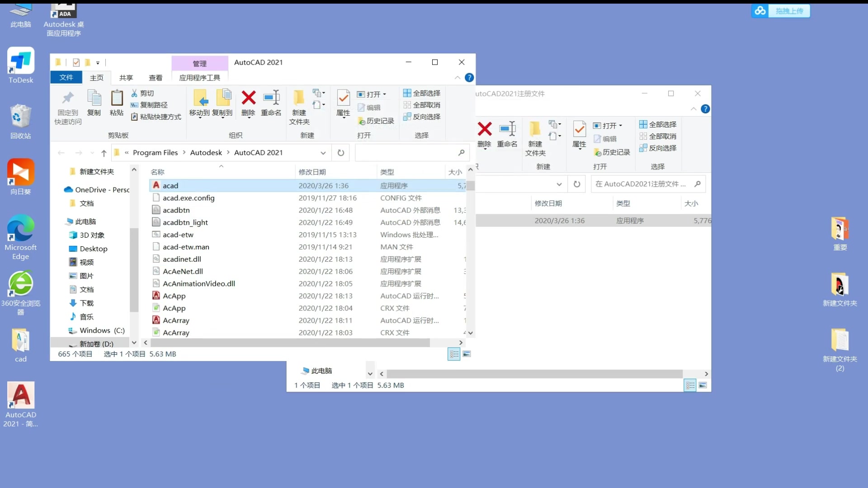Viewport: 868px width, 488px height.
Task: Click Properties icon in 注册文件 window
Action: pos(579,129)
